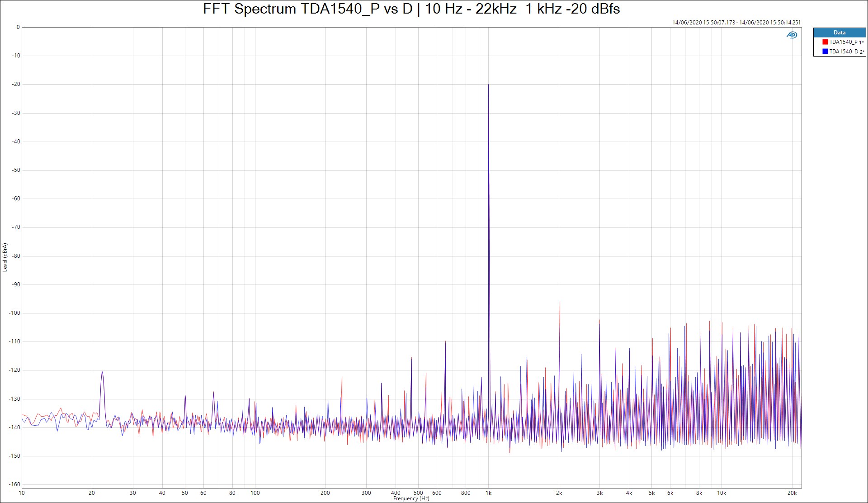Click the 2 kHz second harmonic peak
The height and width of the screenshot is (503, 868).
tap(560, 303)
